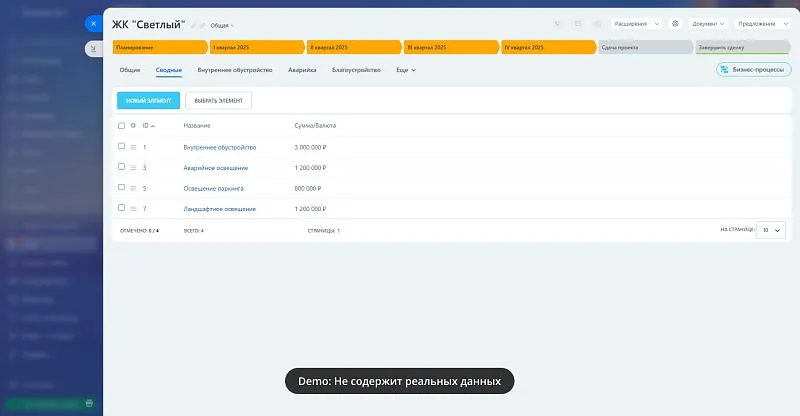Image resolution: width=800 pixels, height=416 pixels.
Task: Select the III квартал 2025 stage
Action: tap(451, 47)
